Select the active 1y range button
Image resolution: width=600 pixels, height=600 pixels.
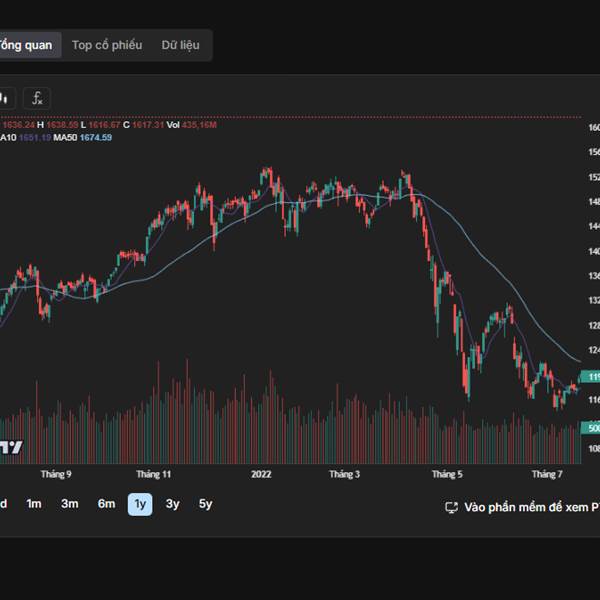click(140, 504)
